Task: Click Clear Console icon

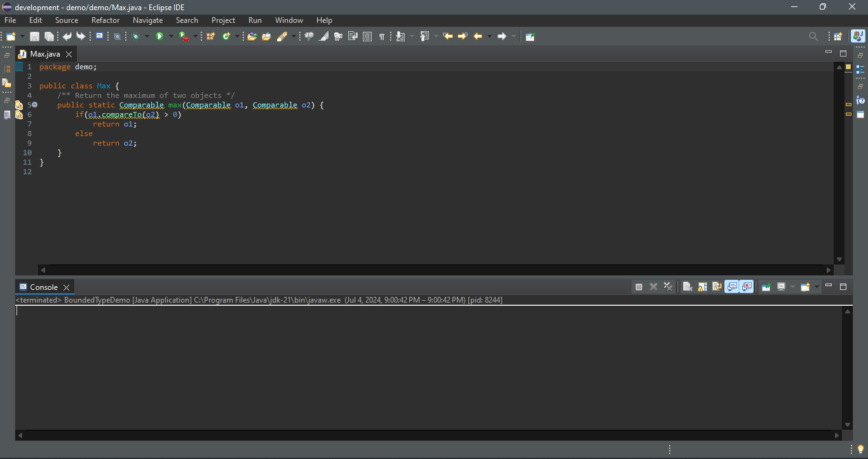Action: pyautogui.click(x=688, y=287)
